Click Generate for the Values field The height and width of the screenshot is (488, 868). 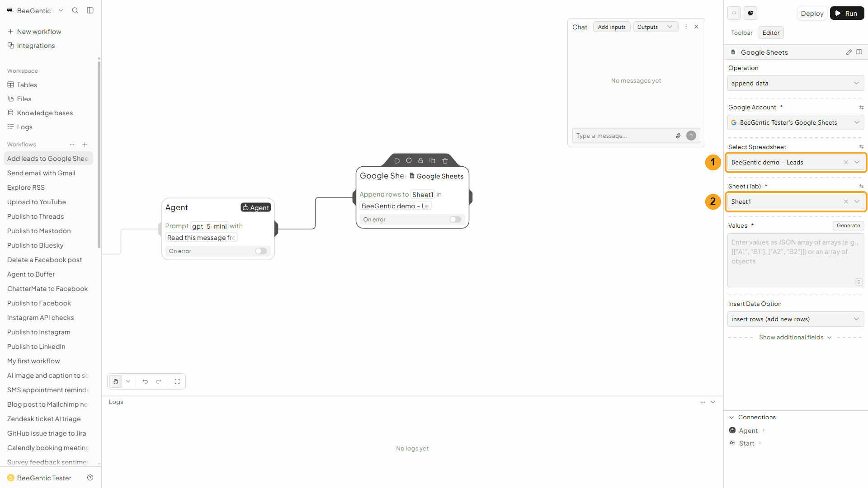pyautogui.click(x=848, y=225)
